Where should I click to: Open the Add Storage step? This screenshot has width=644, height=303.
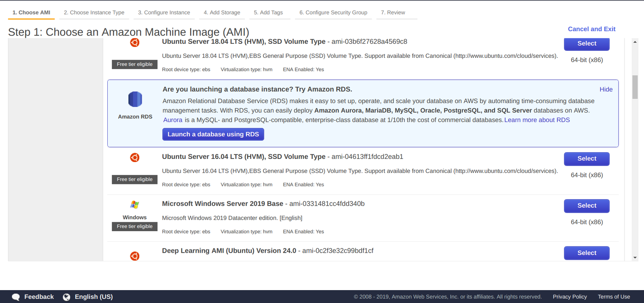(222, 12)
